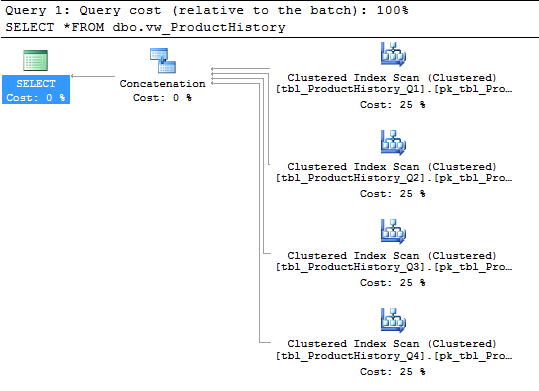539x391 pixels.
Task: Select the Clustered Index Scan icon for Q1
Action: [393, 54]
